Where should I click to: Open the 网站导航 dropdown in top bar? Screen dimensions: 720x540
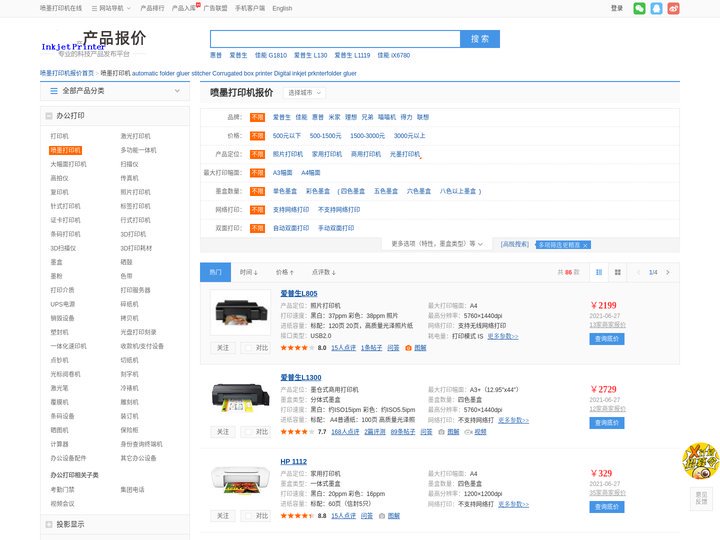[x=111, y=8]
